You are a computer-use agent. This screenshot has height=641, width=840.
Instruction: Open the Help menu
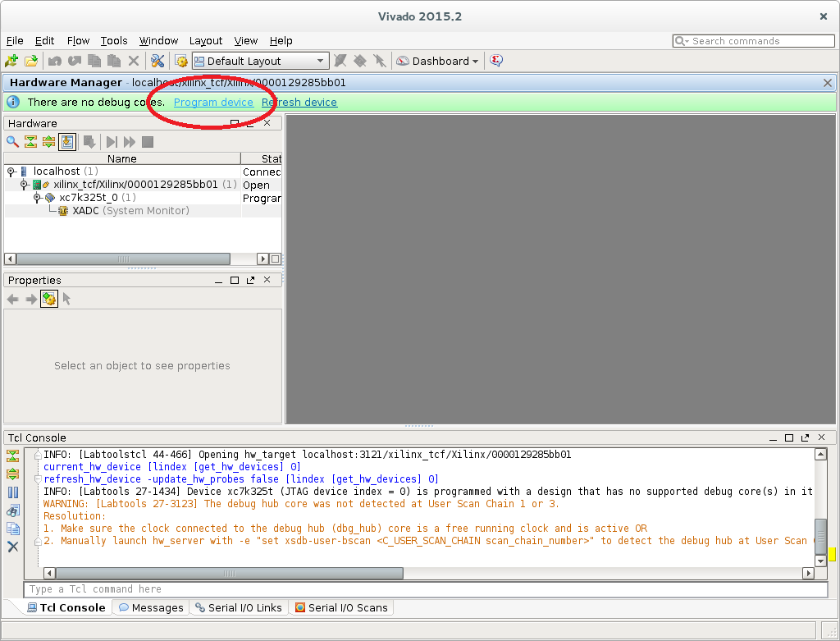pos(281,41)
